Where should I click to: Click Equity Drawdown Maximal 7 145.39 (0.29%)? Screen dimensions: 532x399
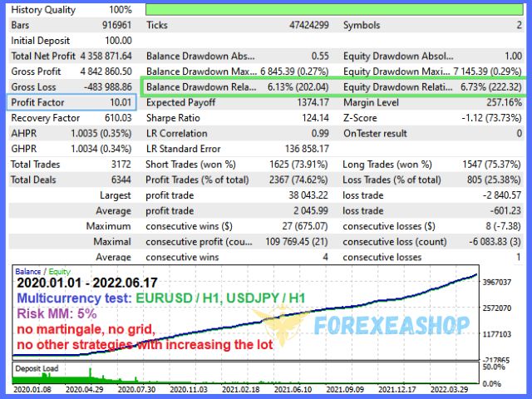488,71
